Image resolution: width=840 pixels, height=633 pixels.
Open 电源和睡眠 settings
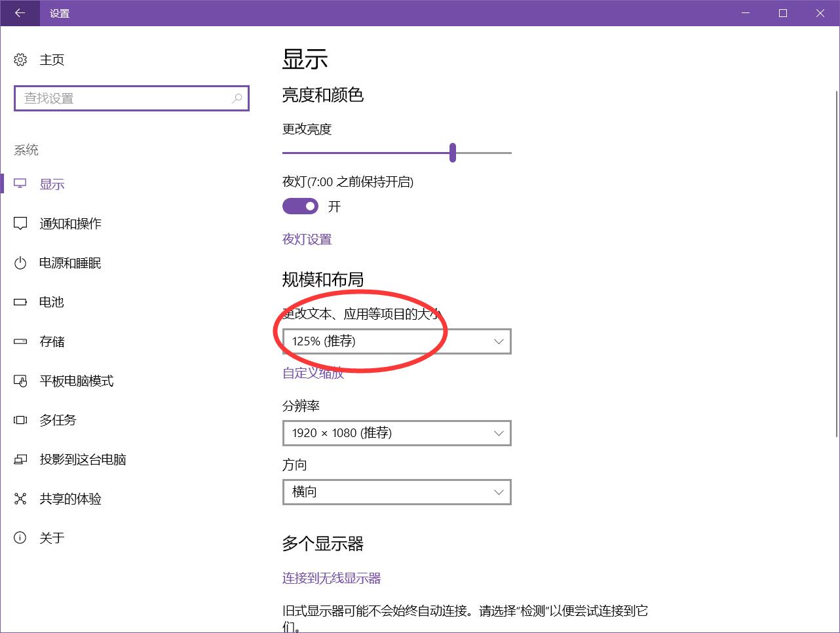point(70,263)
